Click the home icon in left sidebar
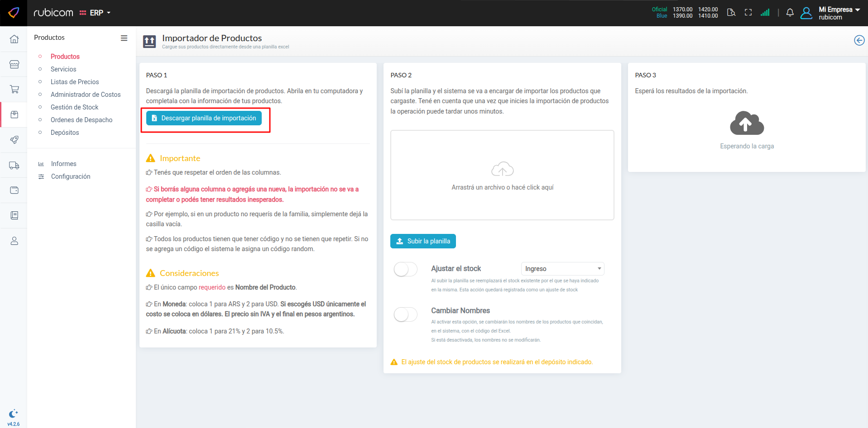The width and height of the screenshot is (868, 428). click(x=14, y=39)
